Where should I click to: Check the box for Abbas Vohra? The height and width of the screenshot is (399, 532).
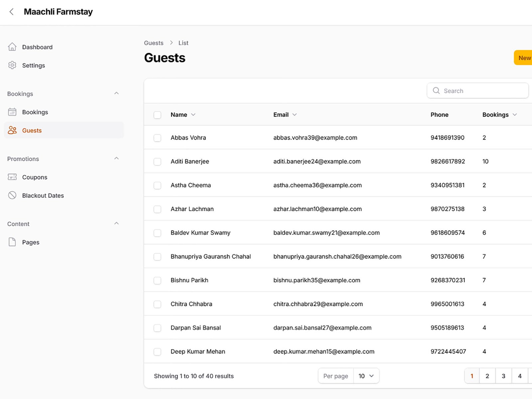pos(157,138)
